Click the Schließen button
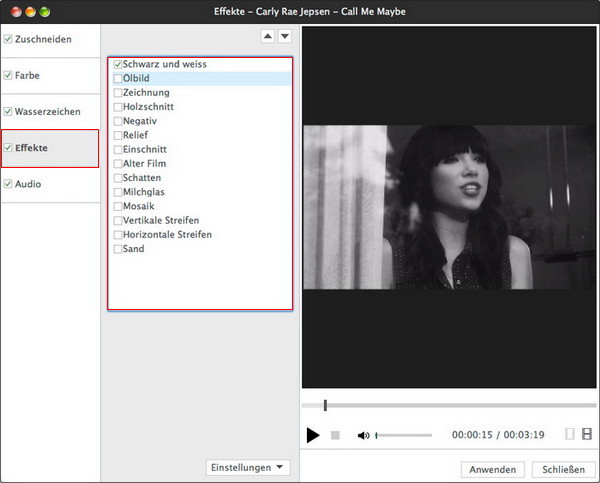Image resolution: width=600 pixels, height=483 pixels. point(563,470)
